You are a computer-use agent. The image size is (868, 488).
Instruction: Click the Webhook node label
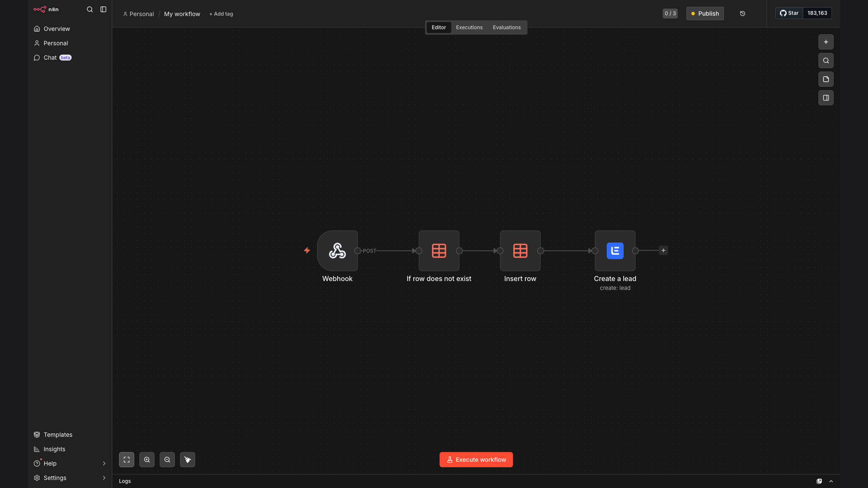click(337, 279)
